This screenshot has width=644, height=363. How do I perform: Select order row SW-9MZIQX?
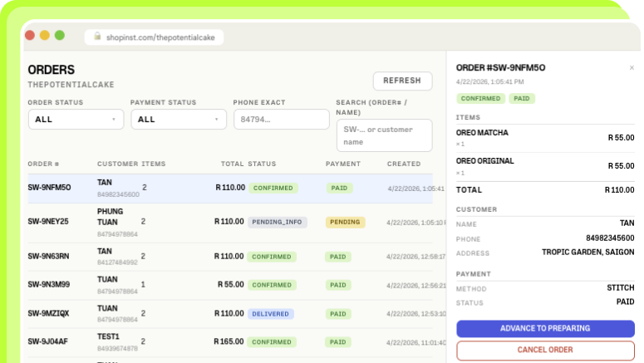(230, 314)
